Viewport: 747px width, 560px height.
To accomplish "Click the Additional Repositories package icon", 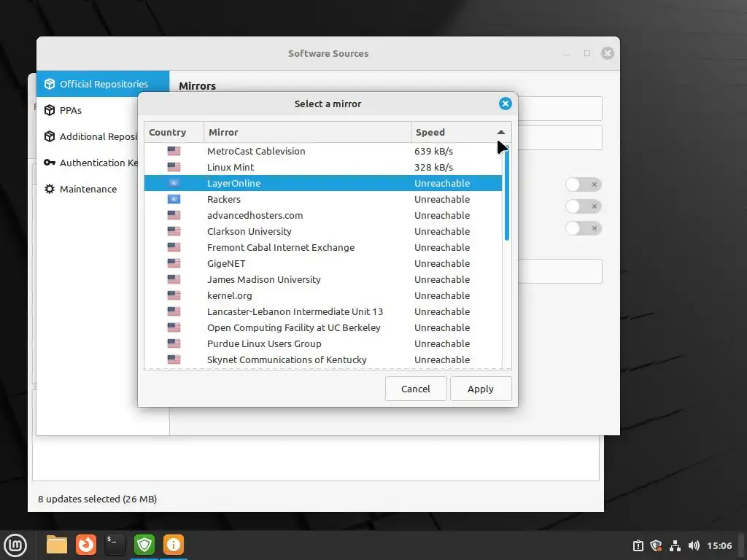I will 50,136.
